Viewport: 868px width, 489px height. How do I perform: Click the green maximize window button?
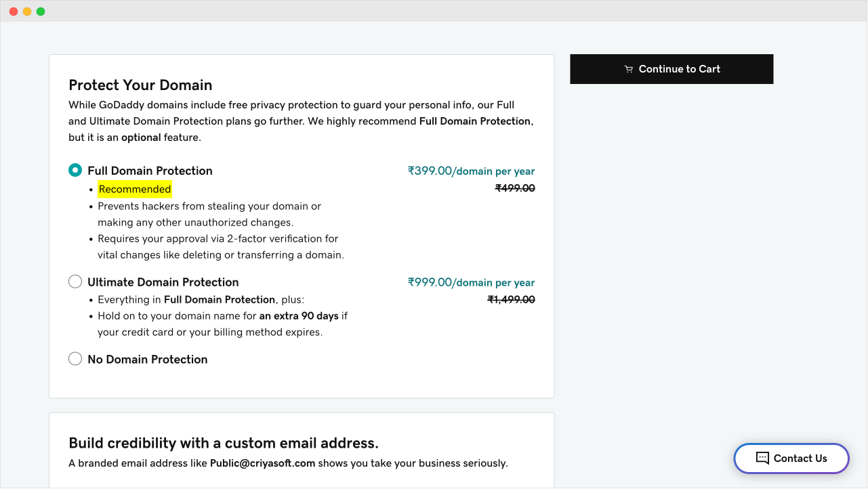[x=41, y=12]
